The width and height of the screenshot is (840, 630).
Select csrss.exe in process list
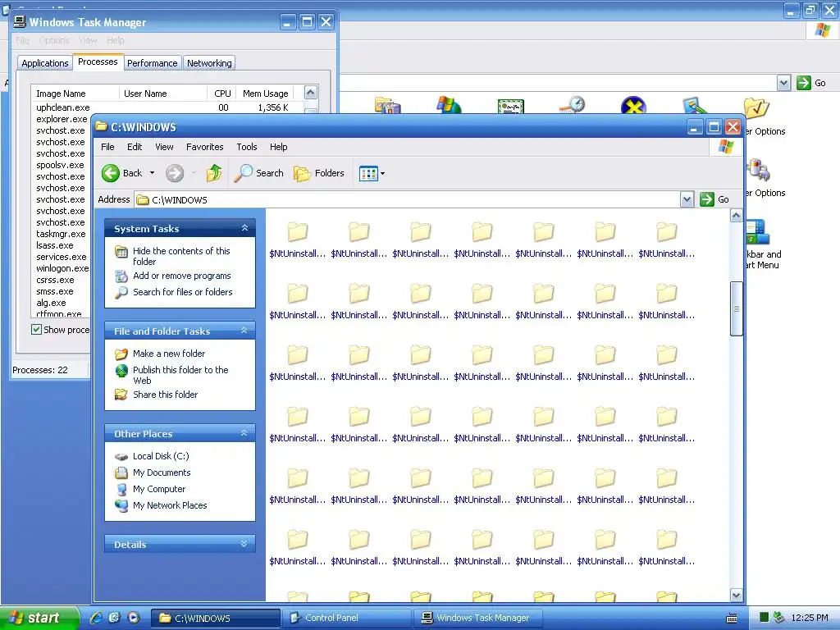point(55,281)
